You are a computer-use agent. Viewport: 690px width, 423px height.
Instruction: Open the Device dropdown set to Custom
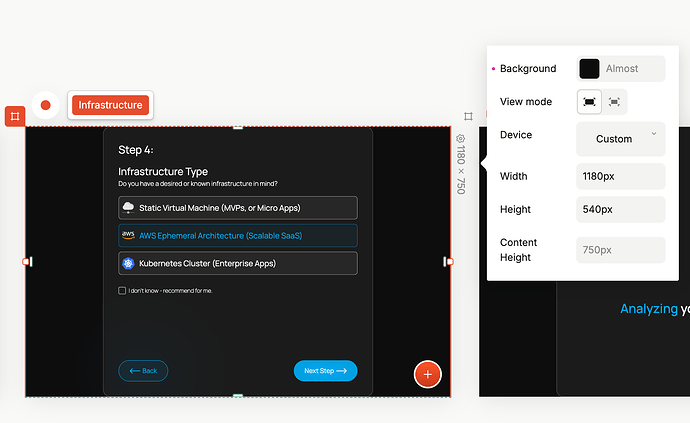[620, 138]
